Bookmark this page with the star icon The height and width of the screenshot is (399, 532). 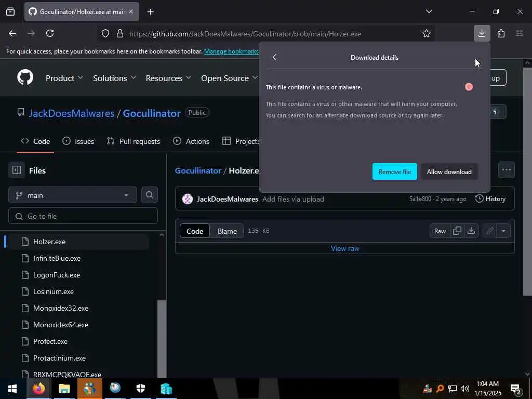coord(427,34)
